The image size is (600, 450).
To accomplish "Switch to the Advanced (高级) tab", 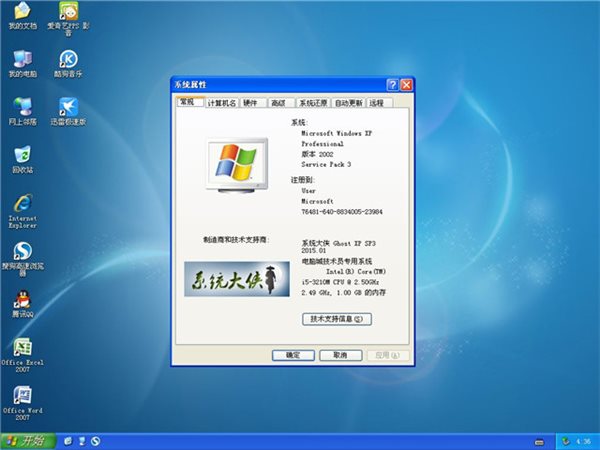I will (280, 103).
